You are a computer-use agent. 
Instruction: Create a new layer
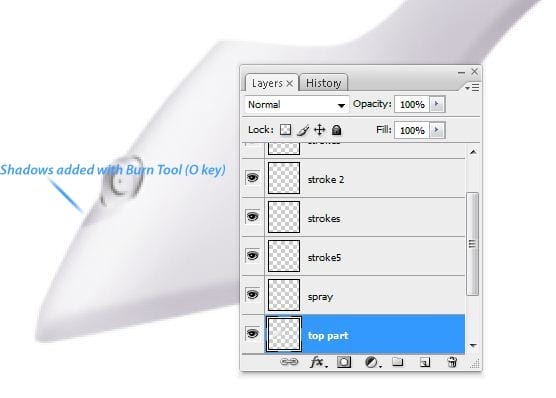[425, 362]
